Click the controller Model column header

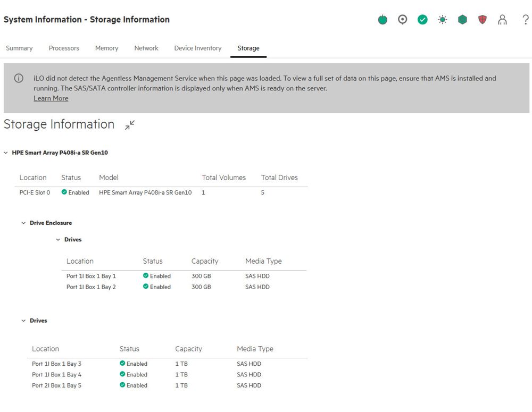click(109, 178)
